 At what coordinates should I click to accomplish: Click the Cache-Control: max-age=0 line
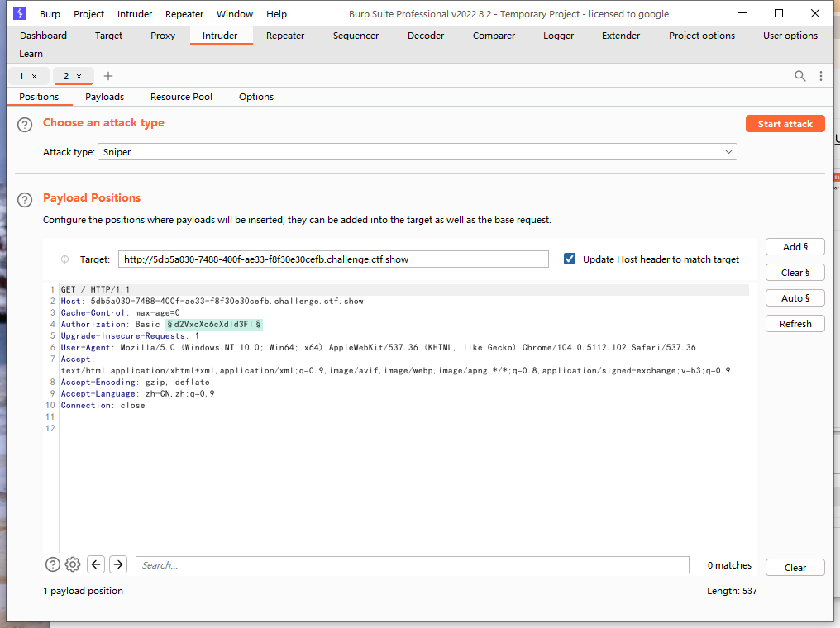[x=121, y=312]
